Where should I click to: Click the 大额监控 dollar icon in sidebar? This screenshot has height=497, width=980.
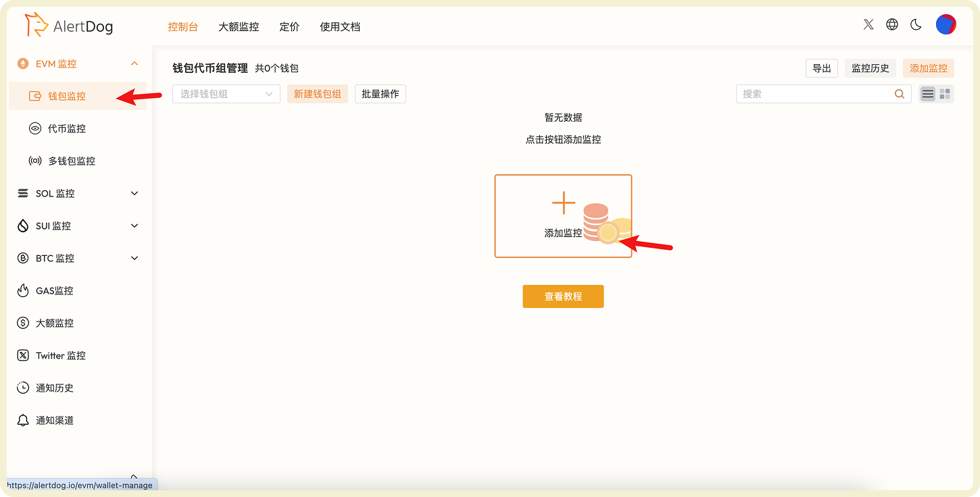point(22,323)
